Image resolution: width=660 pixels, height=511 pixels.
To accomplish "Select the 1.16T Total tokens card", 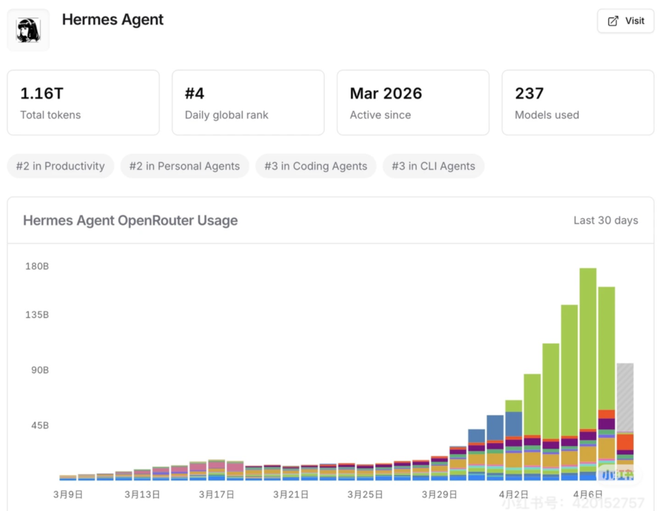I will [x=83, y=102].
